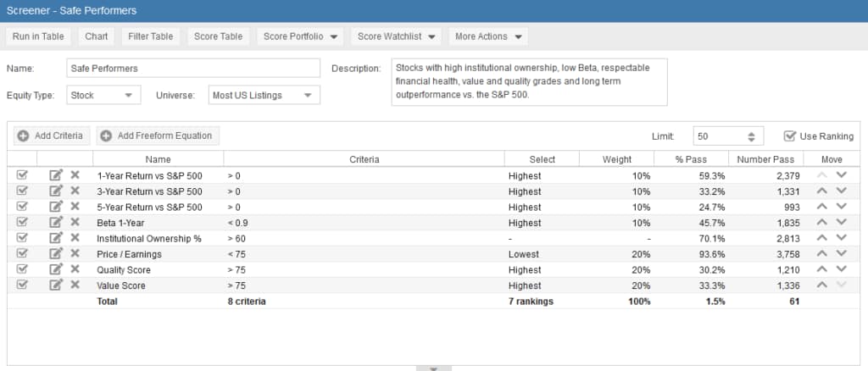Viewport: 868px width, 371px height.
Task: Move Institutional Ownership % row down
Action: point(842,238)
